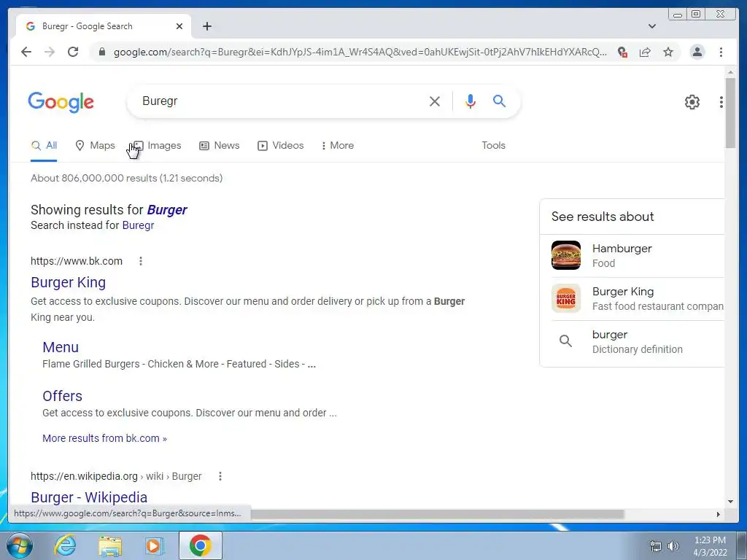Open the Offers sitelink
Image resolution: width=747 pixels, height=560 pixels.
point(63,396)
